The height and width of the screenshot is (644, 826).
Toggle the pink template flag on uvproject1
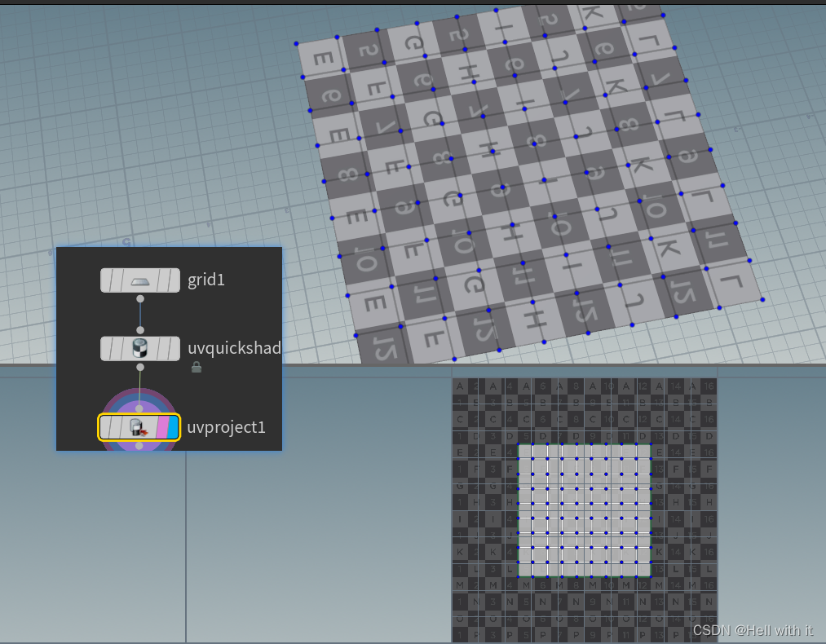click(x=163, y=428)
